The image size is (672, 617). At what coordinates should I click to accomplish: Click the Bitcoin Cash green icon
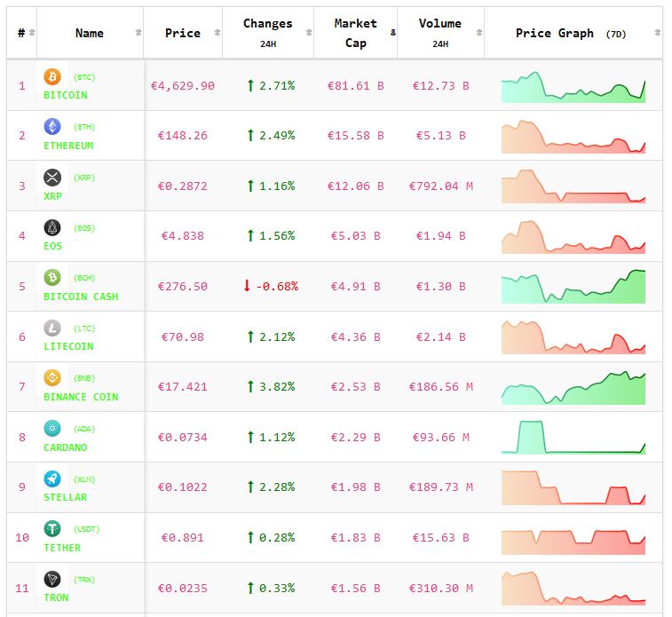pos(52,278)
